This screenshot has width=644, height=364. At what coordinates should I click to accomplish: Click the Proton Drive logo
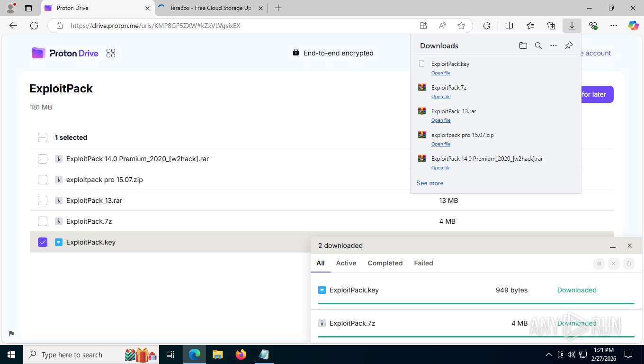(x=65, y=53)
